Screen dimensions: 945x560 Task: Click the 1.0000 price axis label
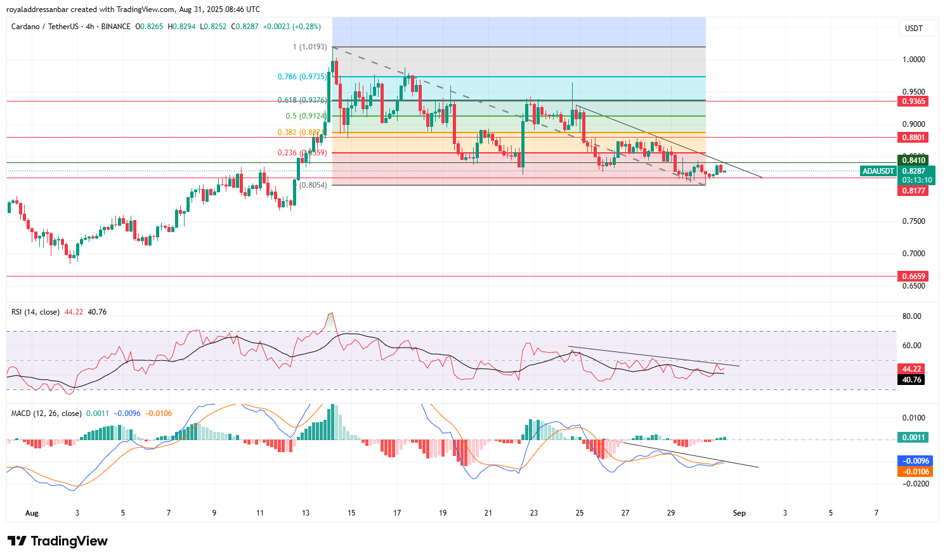click(x=914, y=60)
